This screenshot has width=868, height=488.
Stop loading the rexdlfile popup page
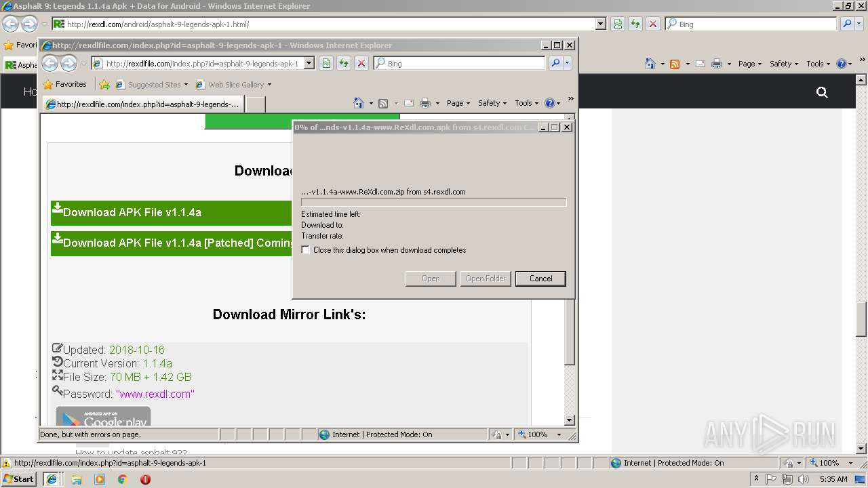pos(361,63)
